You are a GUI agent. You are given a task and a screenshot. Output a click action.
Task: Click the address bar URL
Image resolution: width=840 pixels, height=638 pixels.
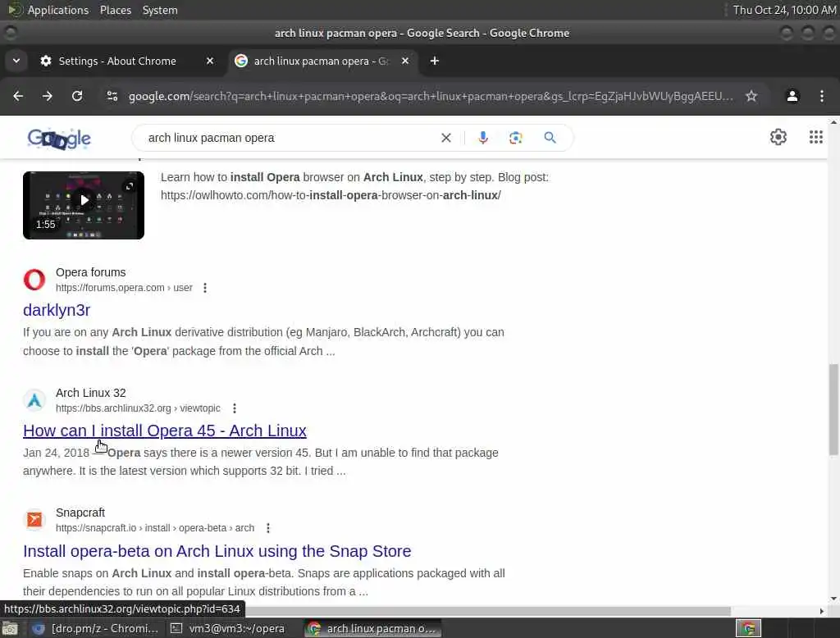tap(430, 96)
